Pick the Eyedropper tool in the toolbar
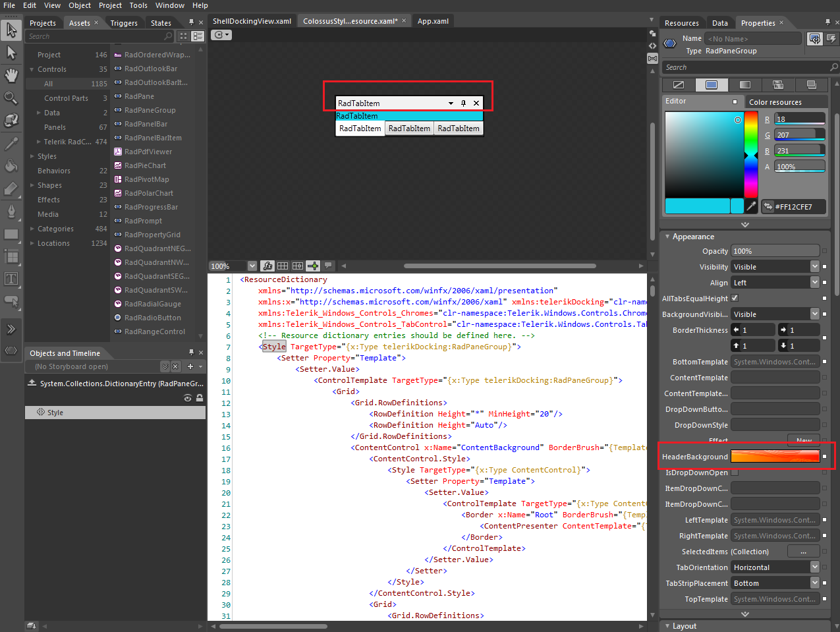Screen dimensions: 840x632 (11, 143)
